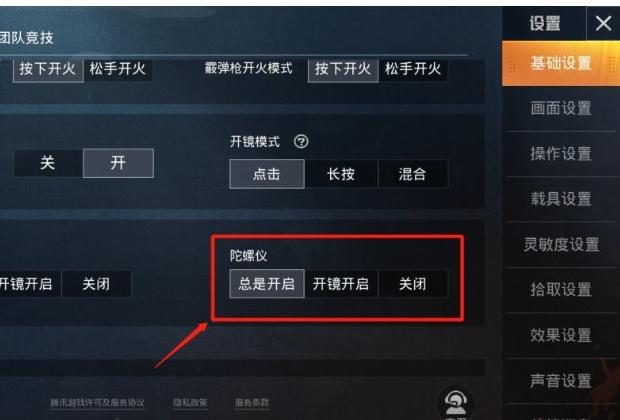Choose 点击 for 开镜模式
Screen dimensions: 620x420
[x=267, y=174]
